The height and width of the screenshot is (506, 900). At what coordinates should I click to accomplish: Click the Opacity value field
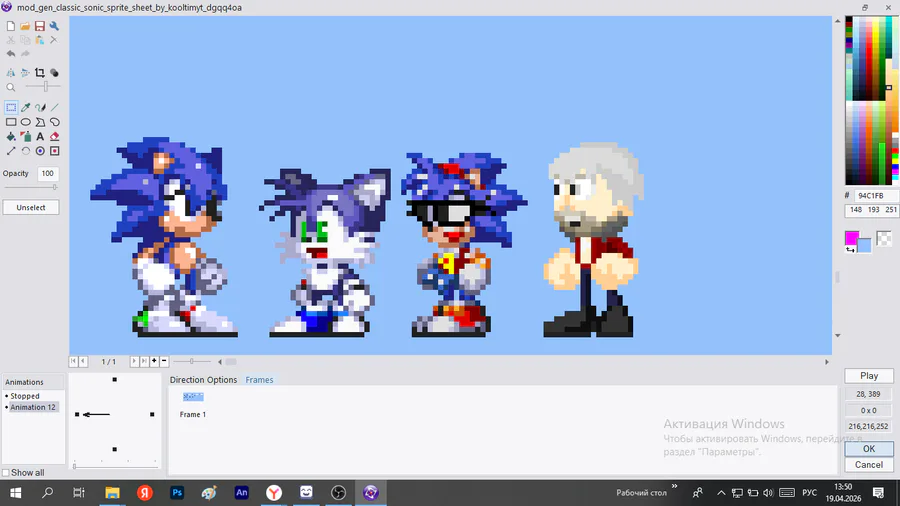click(48, 173)
